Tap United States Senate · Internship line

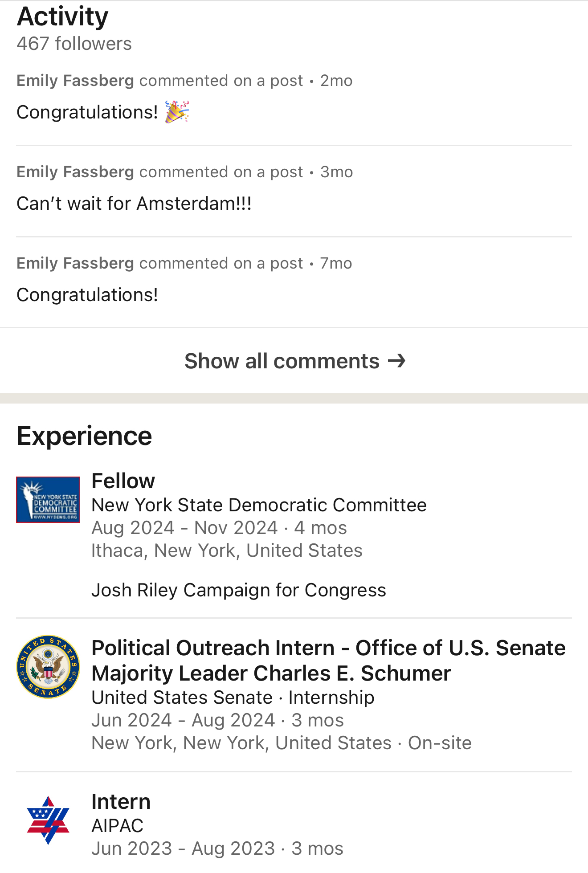(x=233, y=698)
